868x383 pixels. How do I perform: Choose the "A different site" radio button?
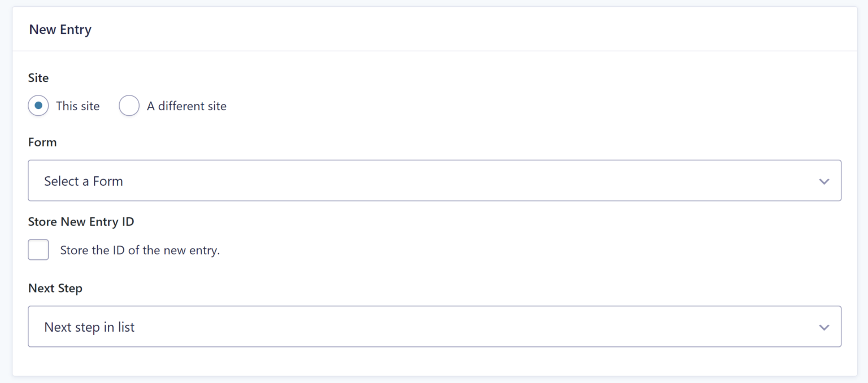[x=129, y=106]
